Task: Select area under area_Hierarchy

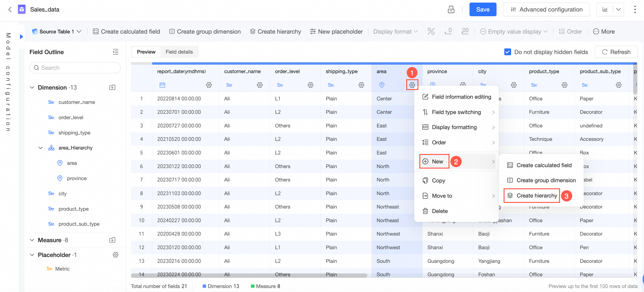Action: tap(72, 163)
